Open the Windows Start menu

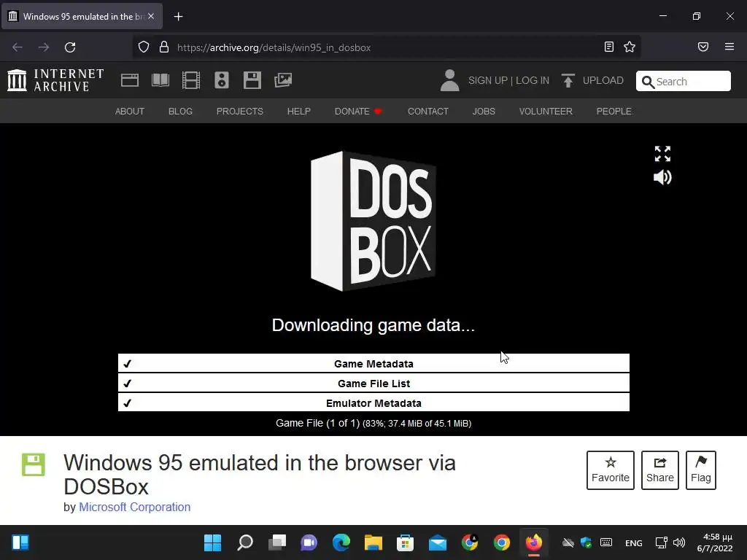(212, 542)
